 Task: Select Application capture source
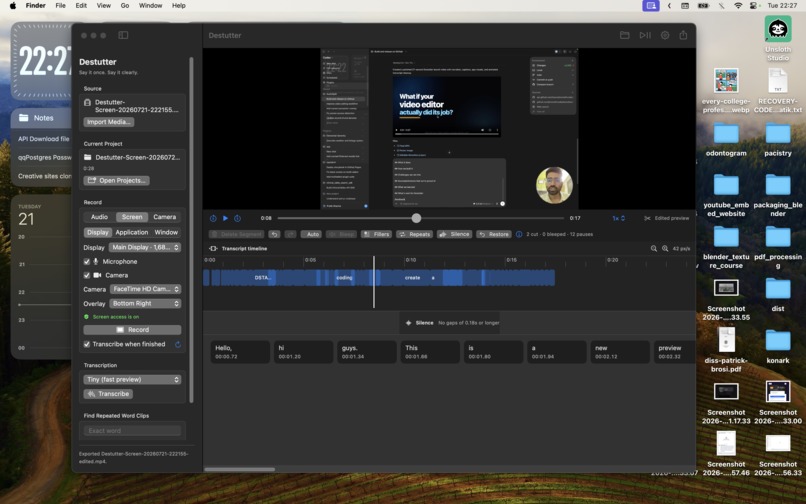[132, 232]
